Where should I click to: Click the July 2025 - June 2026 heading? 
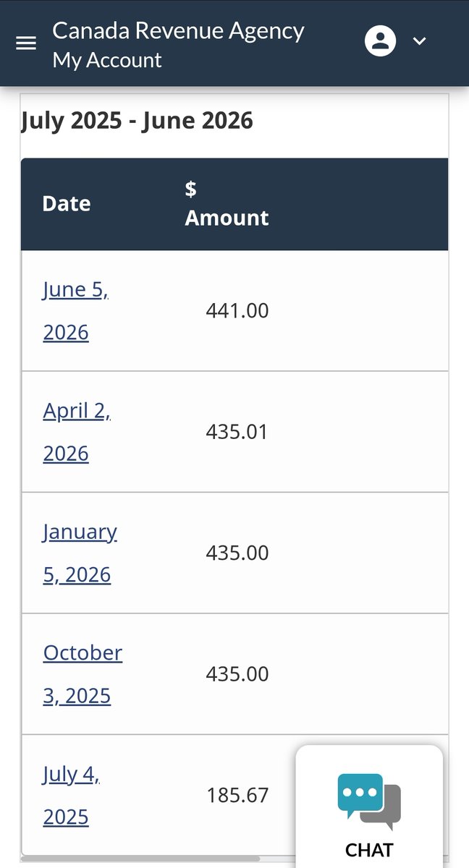[x=137, y=120]
